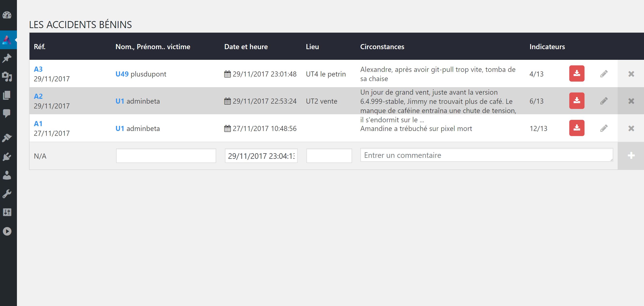Screen dimensions: 644x306
Task: Click the new accident date-time field
Action: pos(261,156)
